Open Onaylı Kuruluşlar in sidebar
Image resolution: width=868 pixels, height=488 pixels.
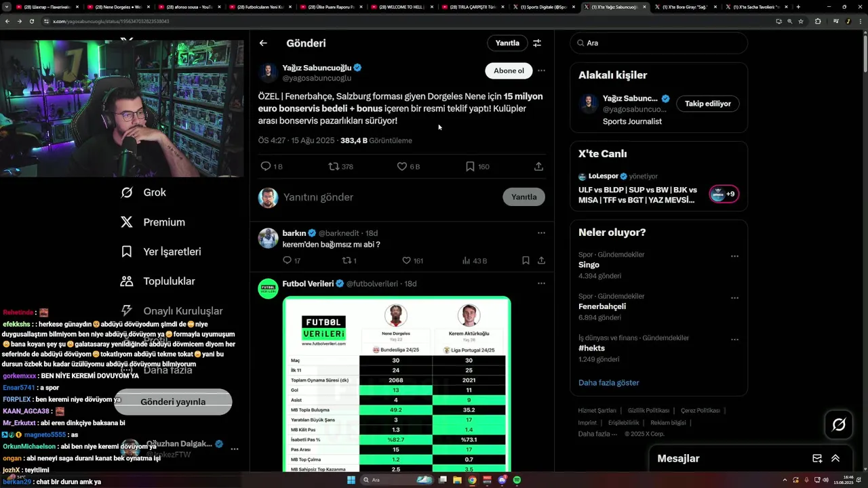[x=172, y=311]
